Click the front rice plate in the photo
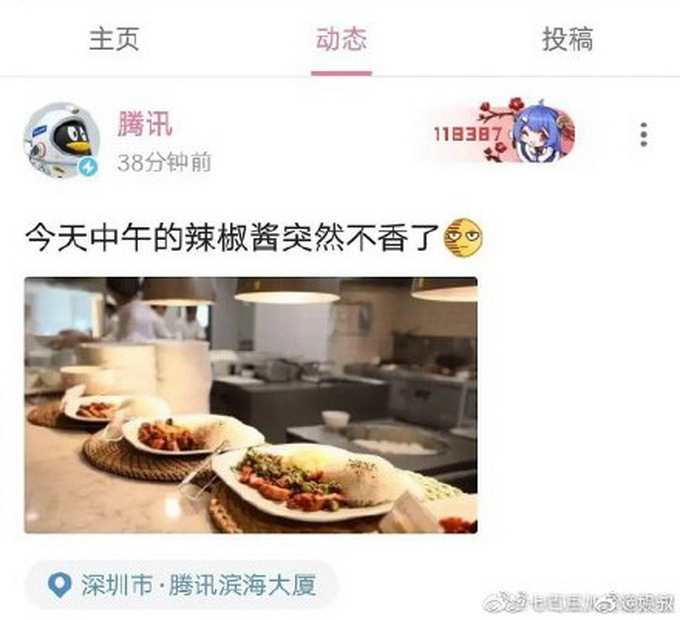Viewport: 680px width, 620px height. pyautogui.click(x=310, y=481)
